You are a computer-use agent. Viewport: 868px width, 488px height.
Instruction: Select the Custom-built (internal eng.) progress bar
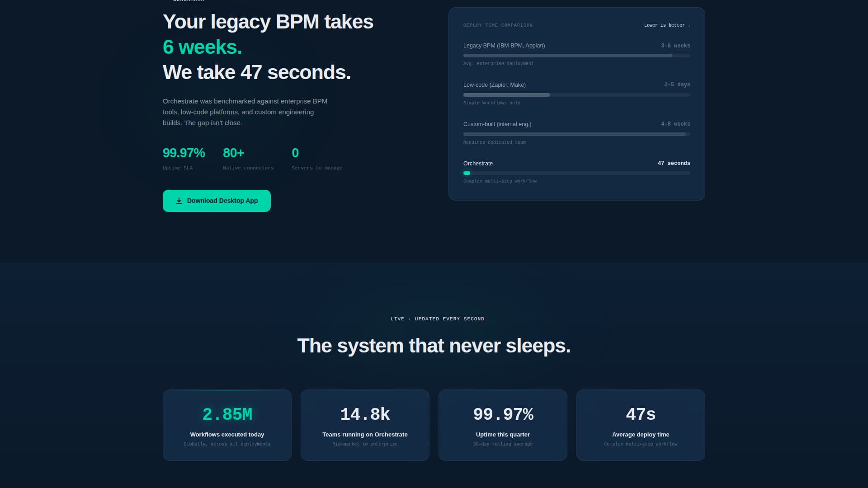coord(576,134)
